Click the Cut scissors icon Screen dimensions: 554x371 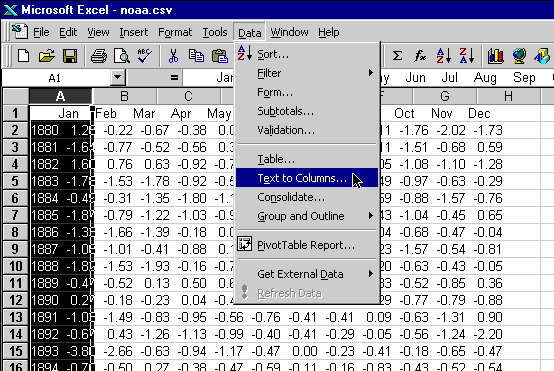pos(173,56)
